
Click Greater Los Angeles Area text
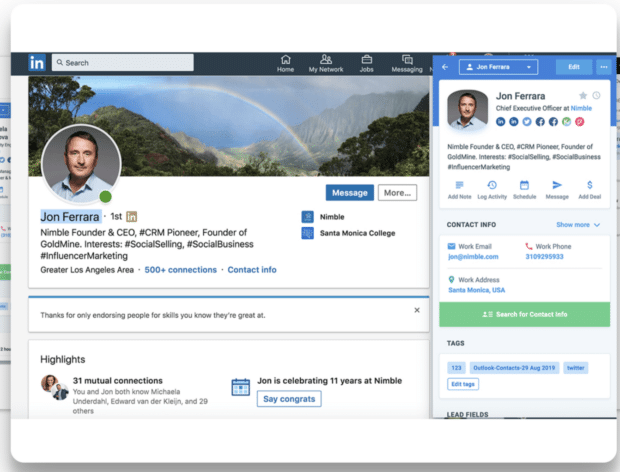click(x=87, y=270)
